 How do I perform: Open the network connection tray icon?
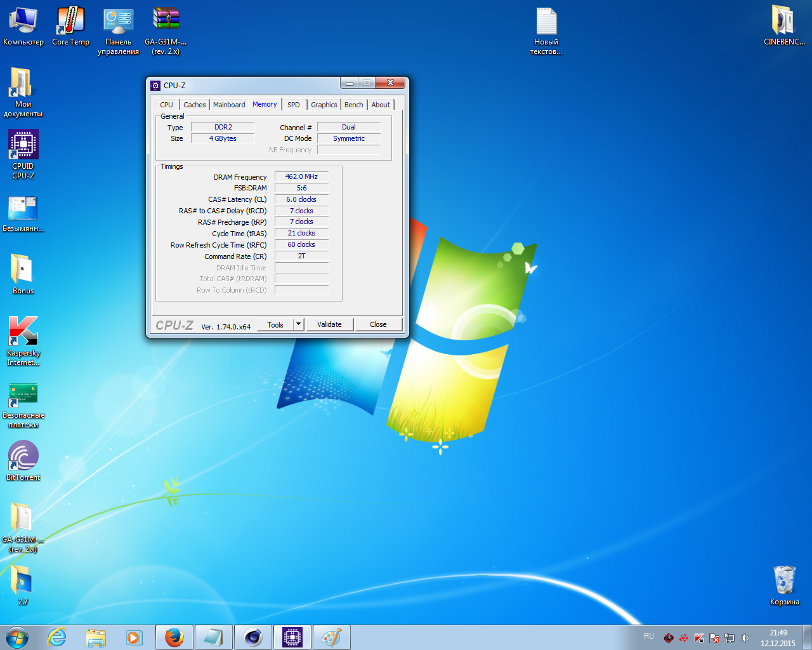[x=730, y=638]
